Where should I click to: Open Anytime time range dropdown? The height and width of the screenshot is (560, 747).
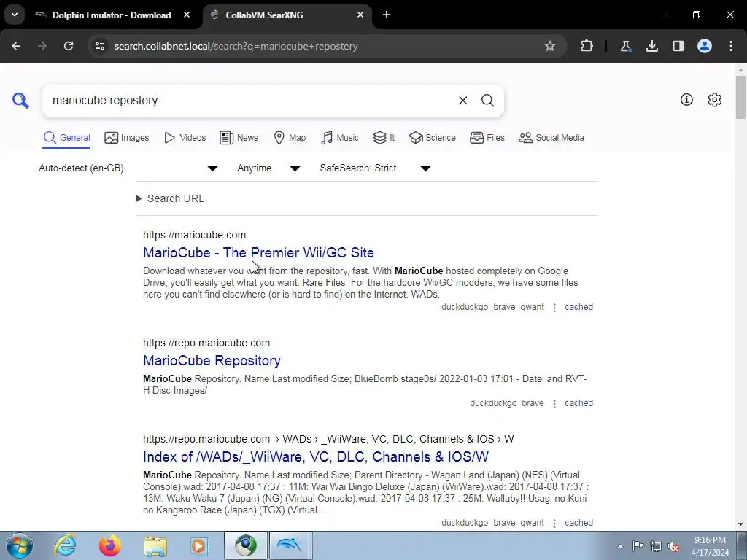268,168
